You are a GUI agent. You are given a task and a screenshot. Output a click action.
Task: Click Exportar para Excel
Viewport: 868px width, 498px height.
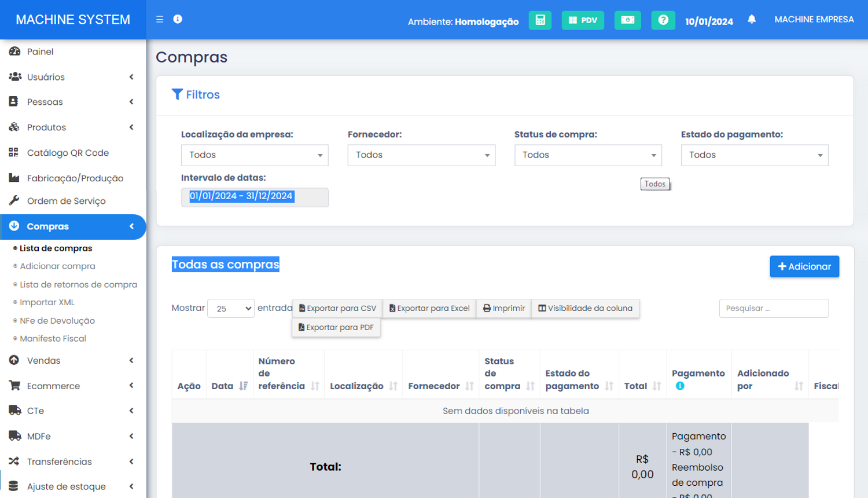pos(429,308)
